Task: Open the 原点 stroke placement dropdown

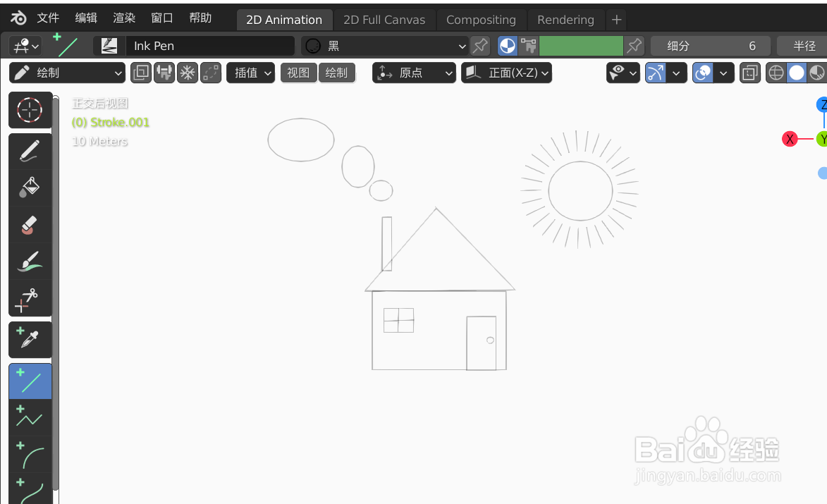Action: pyautogui.click(x=413, y=73)
